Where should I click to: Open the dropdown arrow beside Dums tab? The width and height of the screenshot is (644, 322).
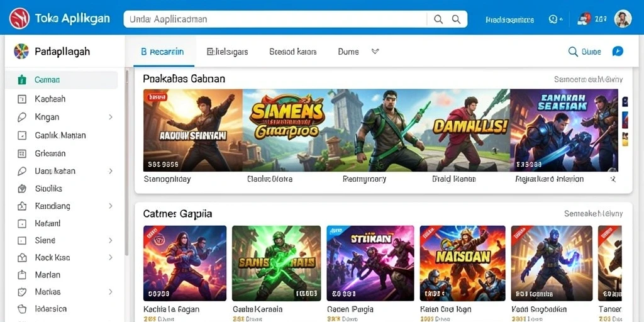[375, 52]
